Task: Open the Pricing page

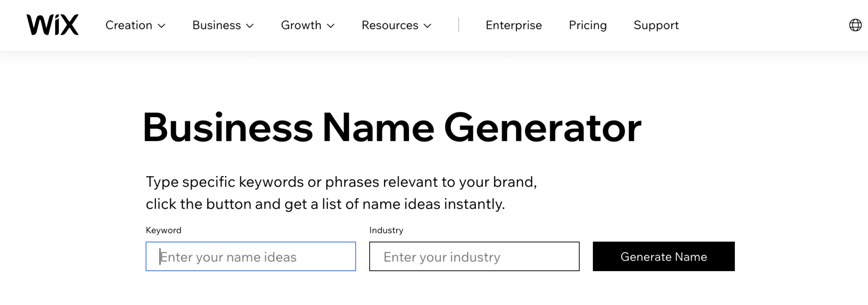Action: (x=587, y=25)
